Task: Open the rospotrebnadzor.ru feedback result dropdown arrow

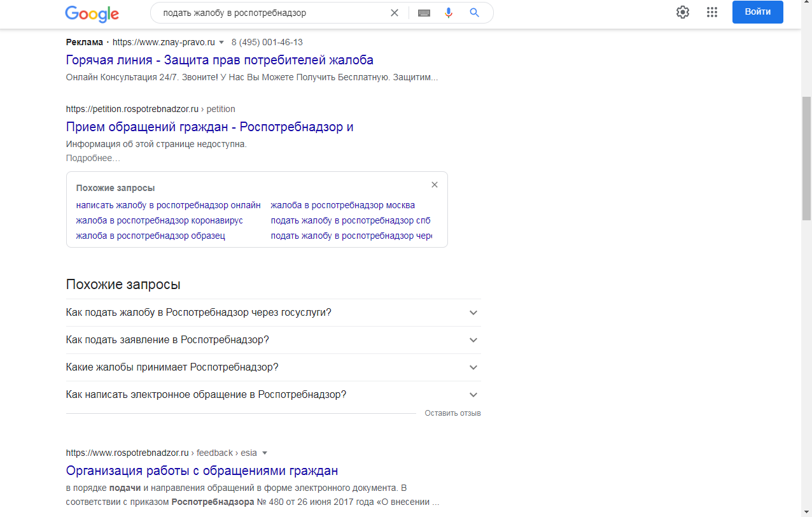Action: point(265,453)
